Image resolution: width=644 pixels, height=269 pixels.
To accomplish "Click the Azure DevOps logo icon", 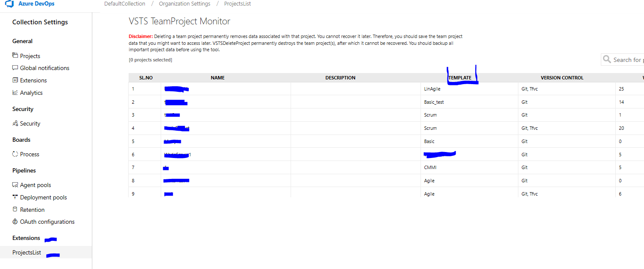I will click(10, 4).
